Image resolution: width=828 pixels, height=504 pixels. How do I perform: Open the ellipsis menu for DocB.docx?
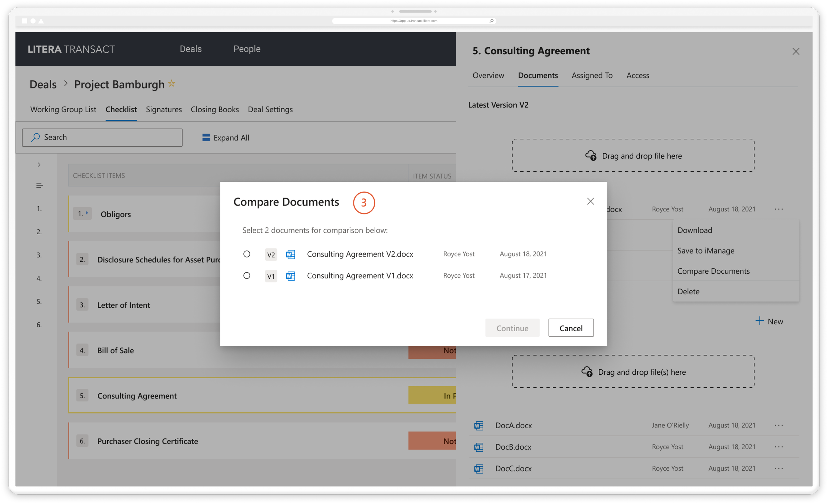click(779, 447)
